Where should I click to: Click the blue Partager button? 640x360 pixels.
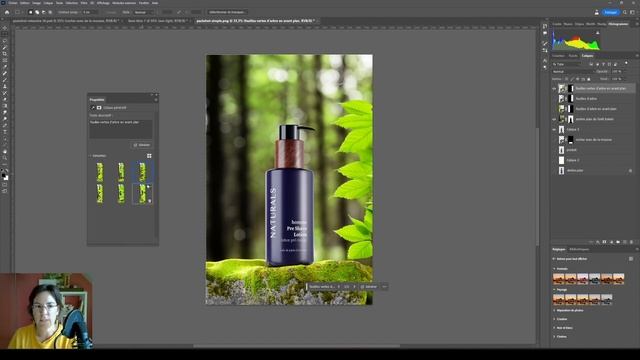click(611, 12)
